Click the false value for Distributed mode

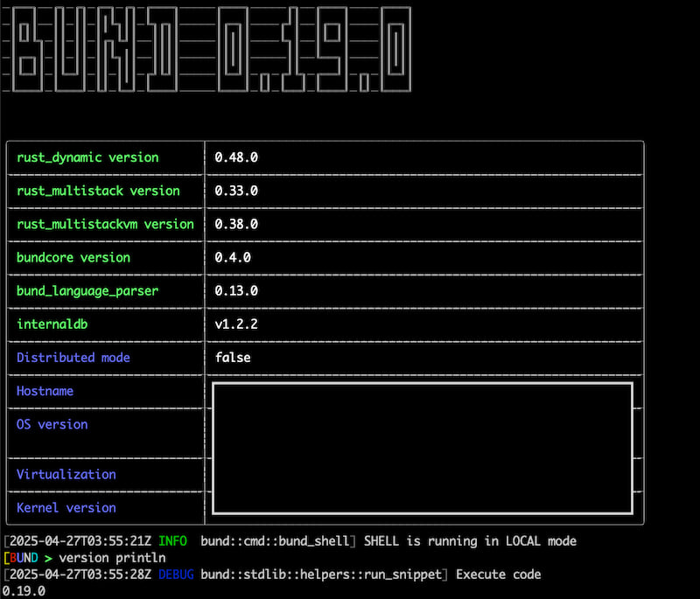(x=233, y=357)
